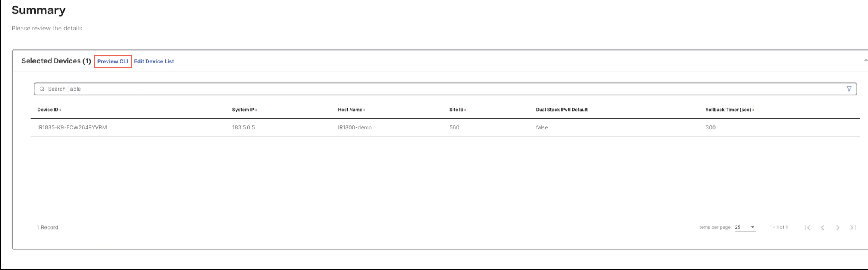Screen dimensions: 868x270
Task: Go to previous page arrow
Action: tap(822, 228)
